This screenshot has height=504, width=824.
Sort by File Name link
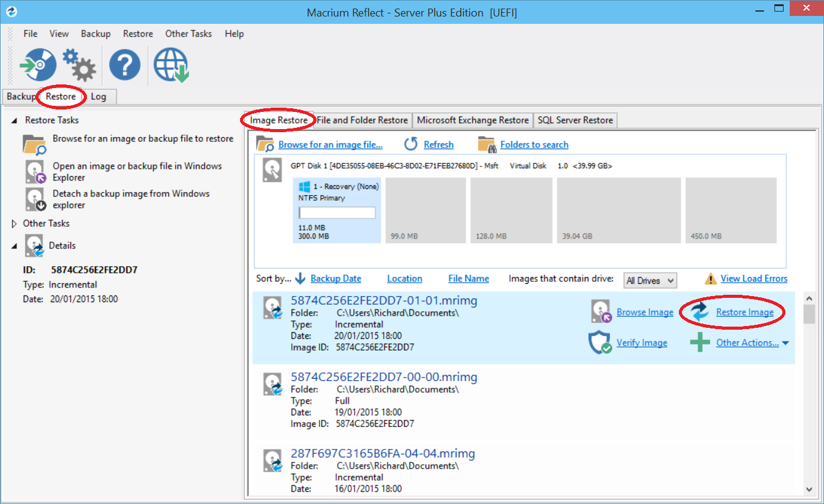469,278
